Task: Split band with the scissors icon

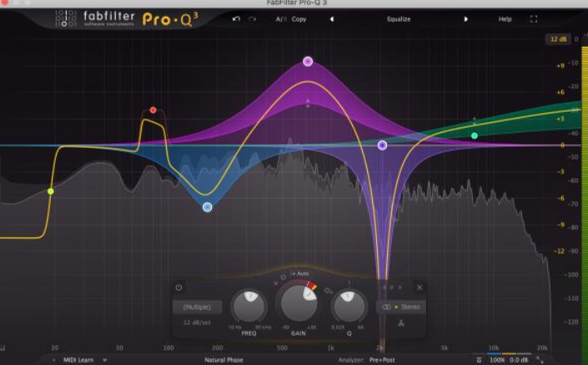Action: 401,322
